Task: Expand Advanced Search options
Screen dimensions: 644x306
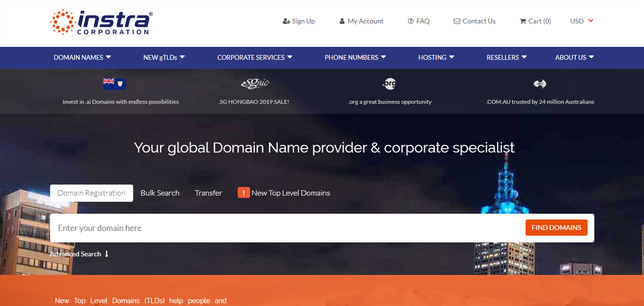Action: [79, 254]
